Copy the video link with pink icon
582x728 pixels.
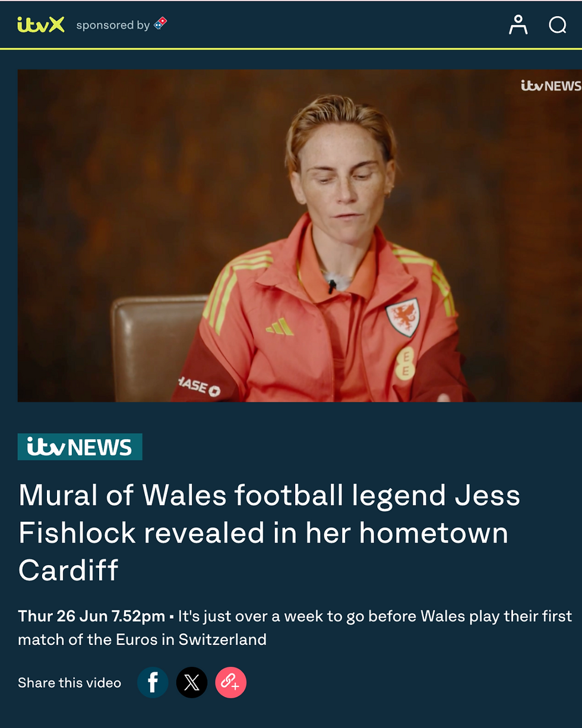click(230, 682)
